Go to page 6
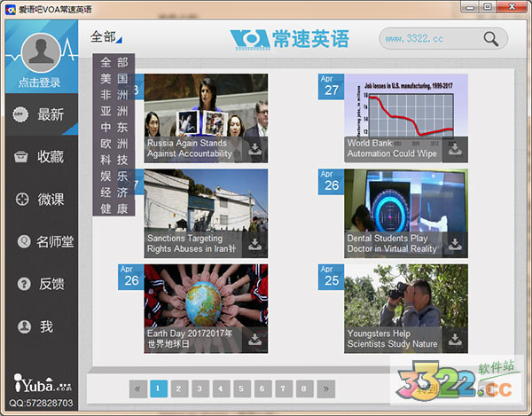 coord(262,389)
